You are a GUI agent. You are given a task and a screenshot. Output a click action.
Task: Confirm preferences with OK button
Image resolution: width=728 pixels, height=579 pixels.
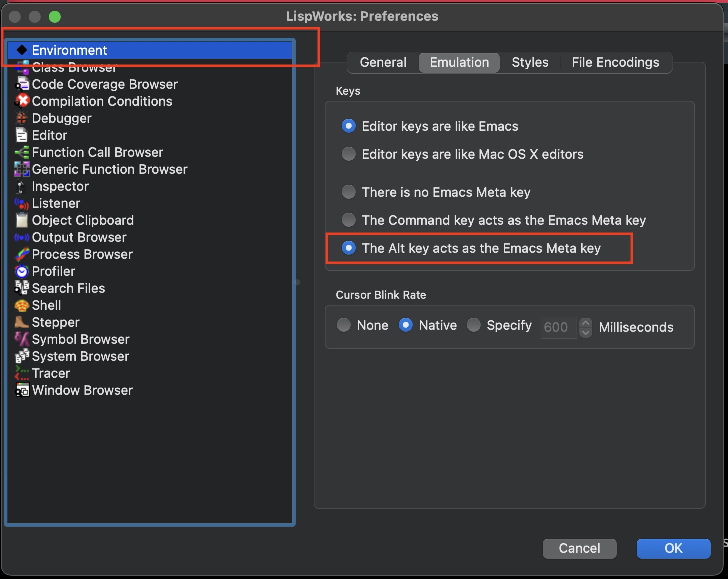673,548
